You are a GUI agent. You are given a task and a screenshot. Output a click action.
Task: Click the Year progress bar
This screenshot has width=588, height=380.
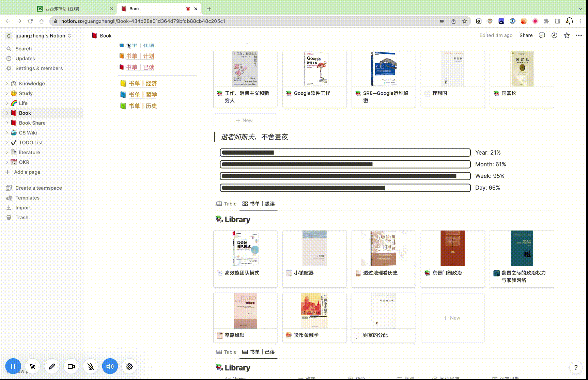[x=345, y=153]
